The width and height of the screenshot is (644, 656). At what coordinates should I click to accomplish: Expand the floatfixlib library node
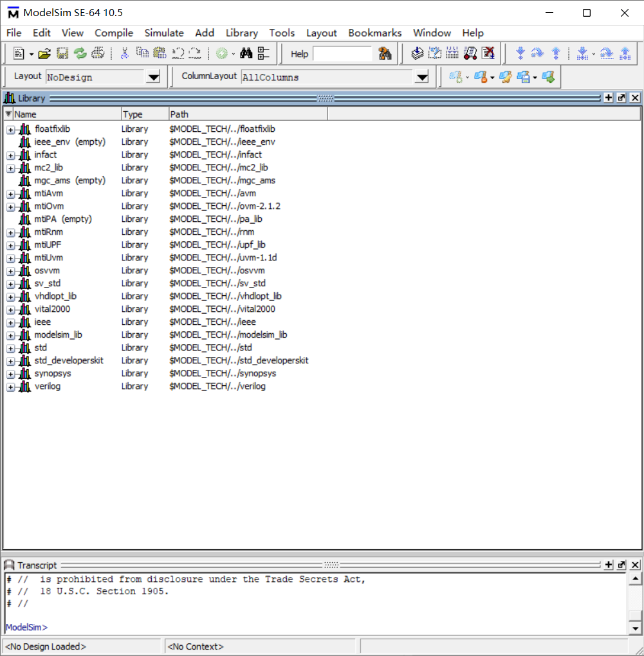click(10, 130)
